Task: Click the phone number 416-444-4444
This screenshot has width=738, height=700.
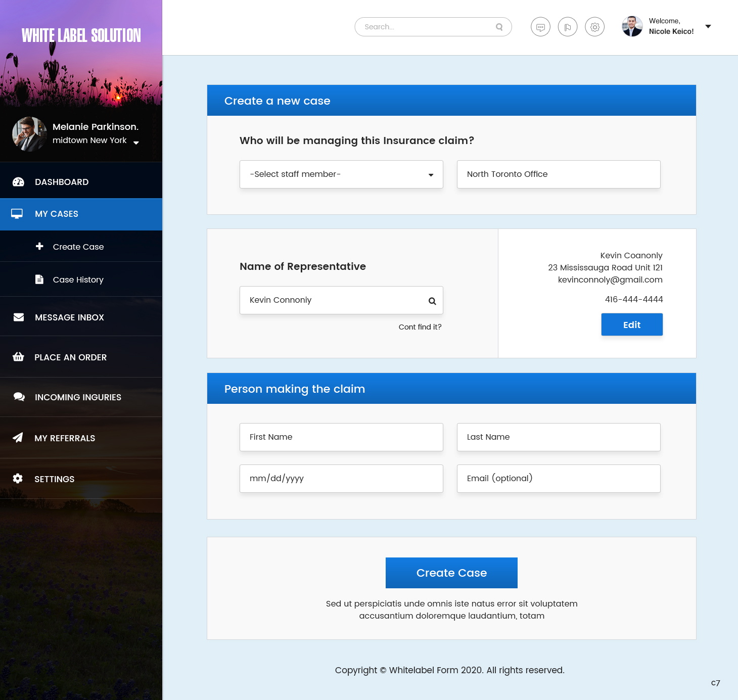Action: point(634,299)
